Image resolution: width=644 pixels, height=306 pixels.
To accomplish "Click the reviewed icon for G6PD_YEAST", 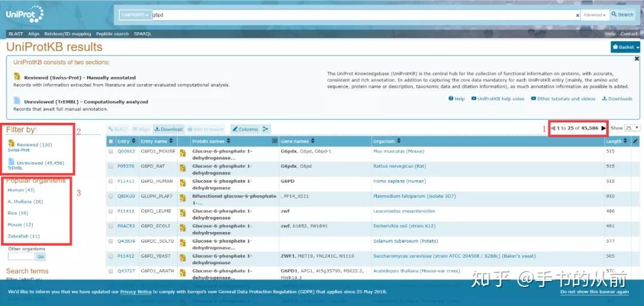I will coord(183,258).
